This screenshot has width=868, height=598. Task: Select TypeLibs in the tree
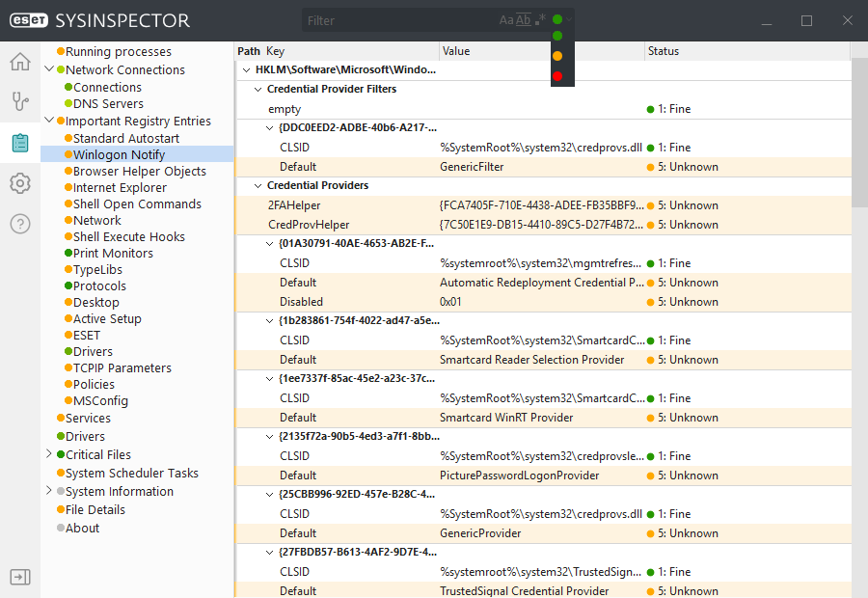pos(97,270)
